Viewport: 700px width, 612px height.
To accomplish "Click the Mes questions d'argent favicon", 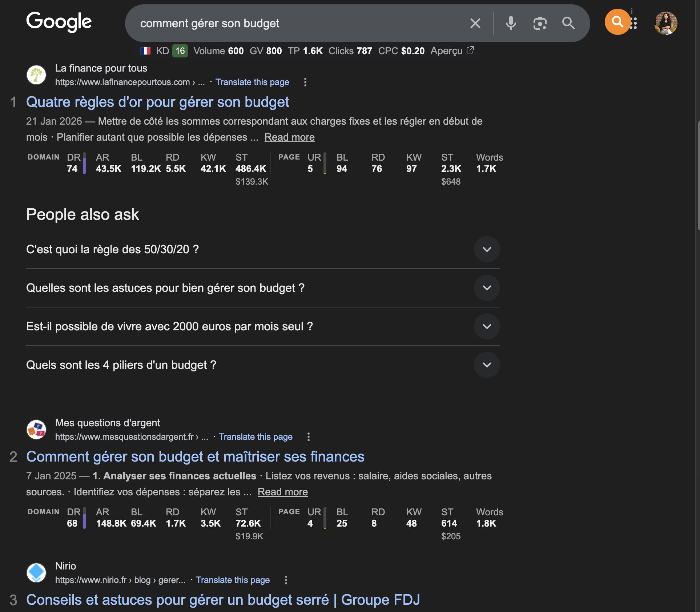I will [37, 430].
